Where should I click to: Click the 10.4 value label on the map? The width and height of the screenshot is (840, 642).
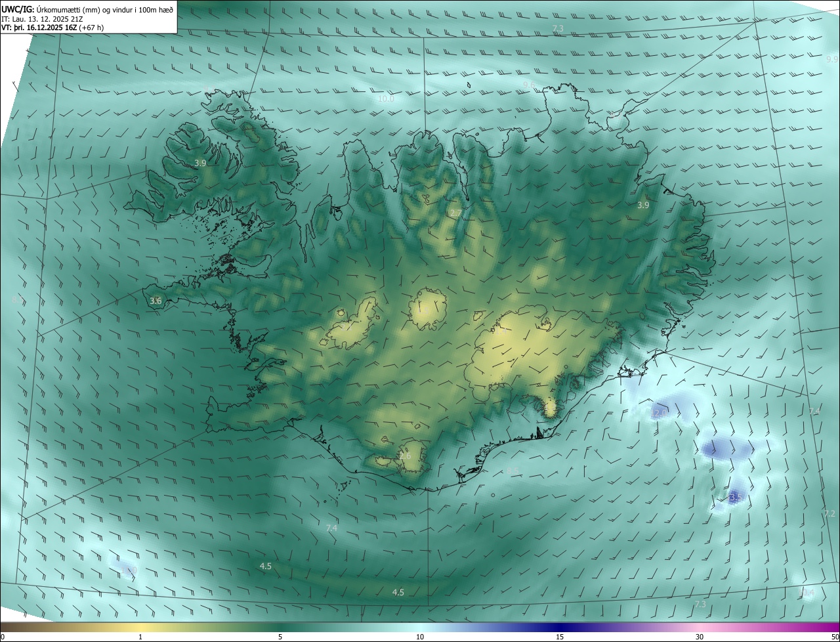pos(807,593)
